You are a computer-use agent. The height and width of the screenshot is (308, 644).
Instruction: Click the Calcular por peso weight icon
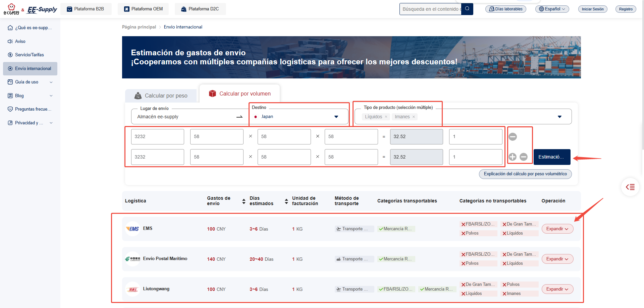point(138,96)
